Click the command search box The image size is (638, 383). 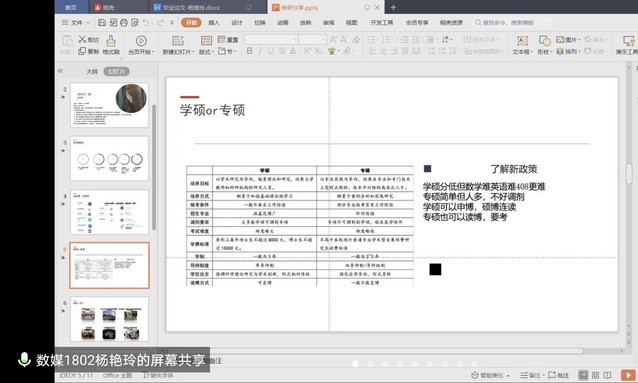[x=513, y=22]
